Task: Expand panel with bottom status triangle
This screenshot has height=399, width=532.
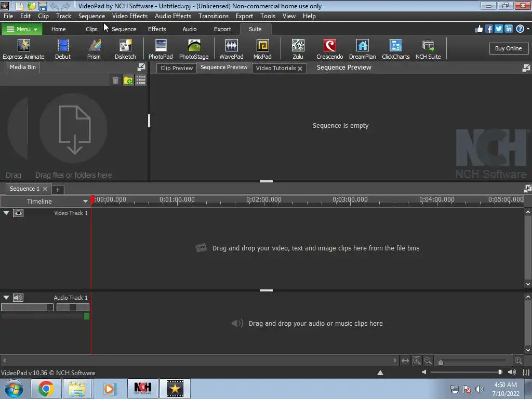Action: (x=380, y=373)
